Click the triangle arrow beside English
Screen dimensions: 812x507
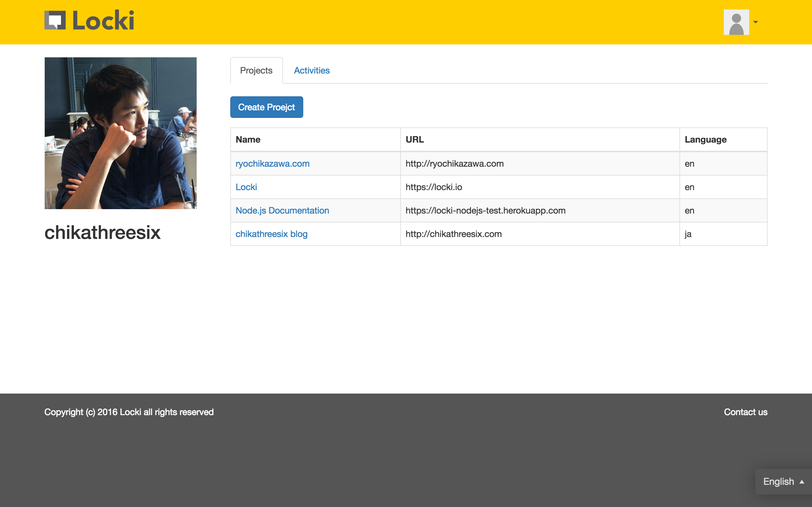[802, 482]
